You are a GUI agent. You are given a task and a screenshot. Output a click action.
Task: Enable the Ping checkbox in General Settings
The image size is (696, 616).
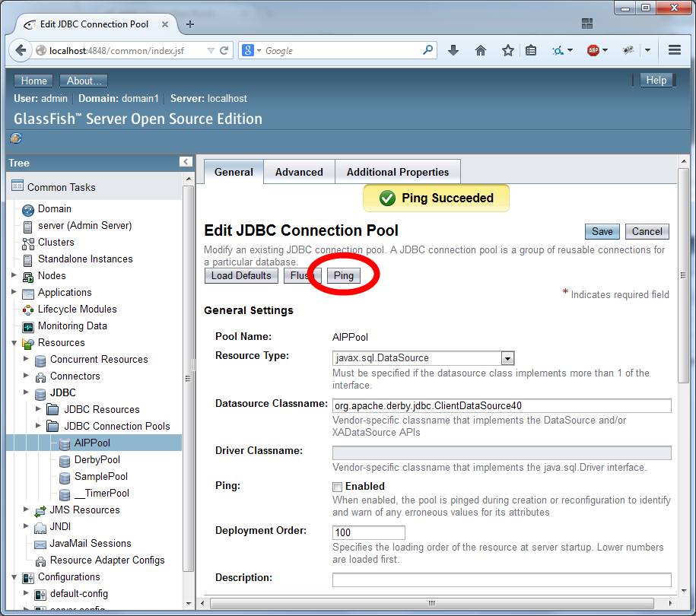337,487
